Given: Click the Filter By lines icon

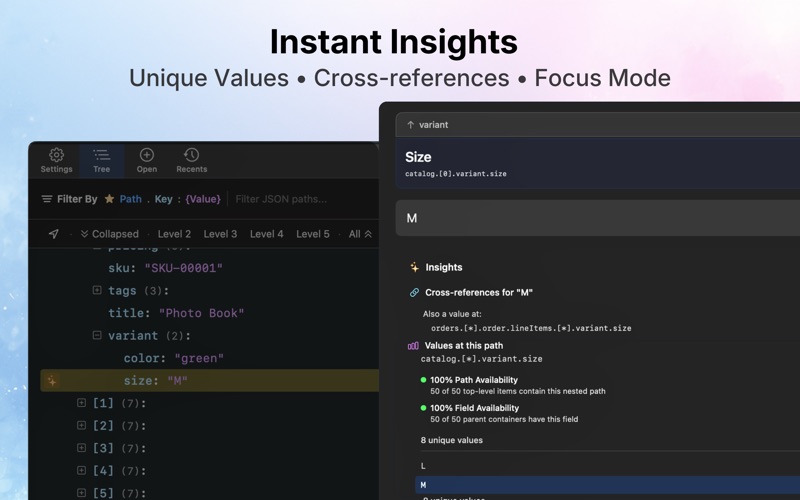Looking at the screenshot, I should coord(46,199).
